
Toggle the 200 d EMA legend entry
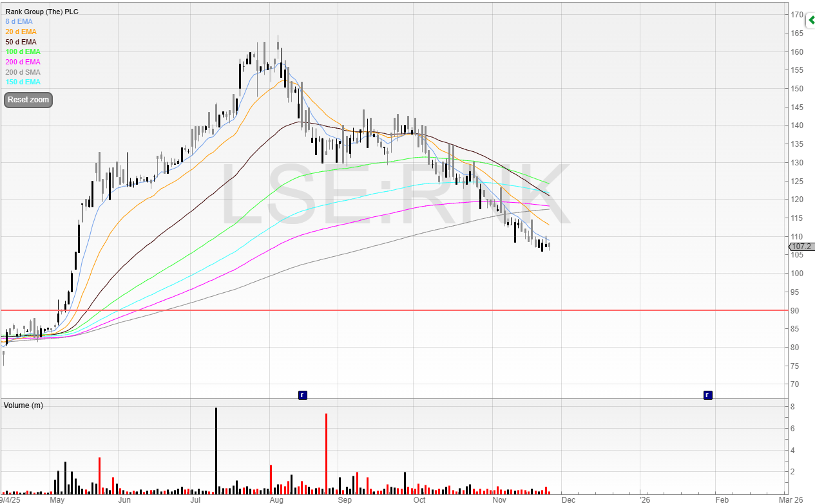(23, 62)
